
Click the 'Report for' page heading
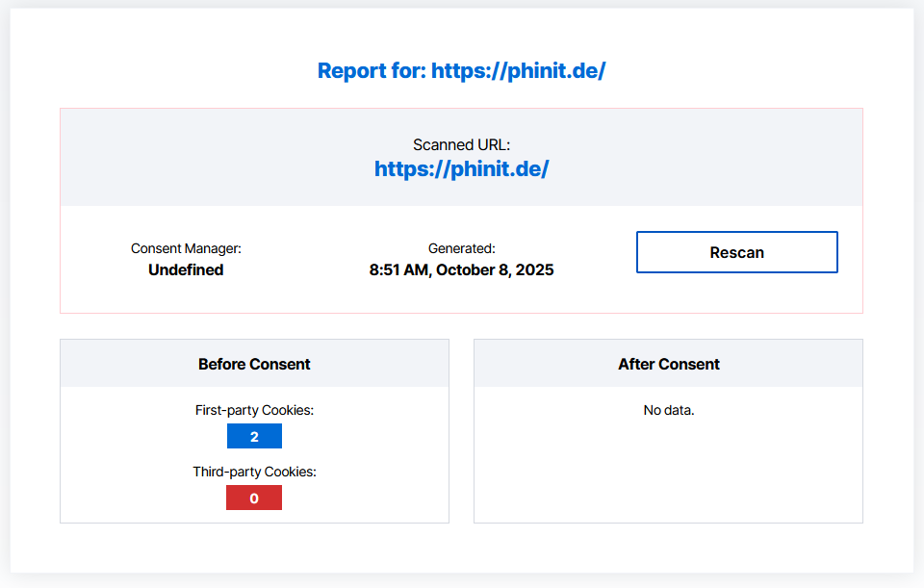[x=461, y=71]
